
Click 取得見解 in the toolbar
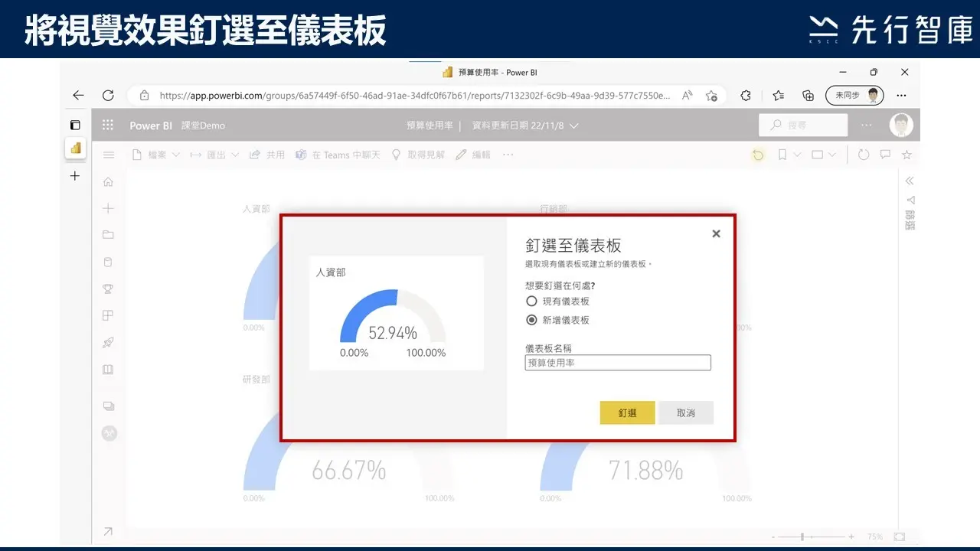418,155
